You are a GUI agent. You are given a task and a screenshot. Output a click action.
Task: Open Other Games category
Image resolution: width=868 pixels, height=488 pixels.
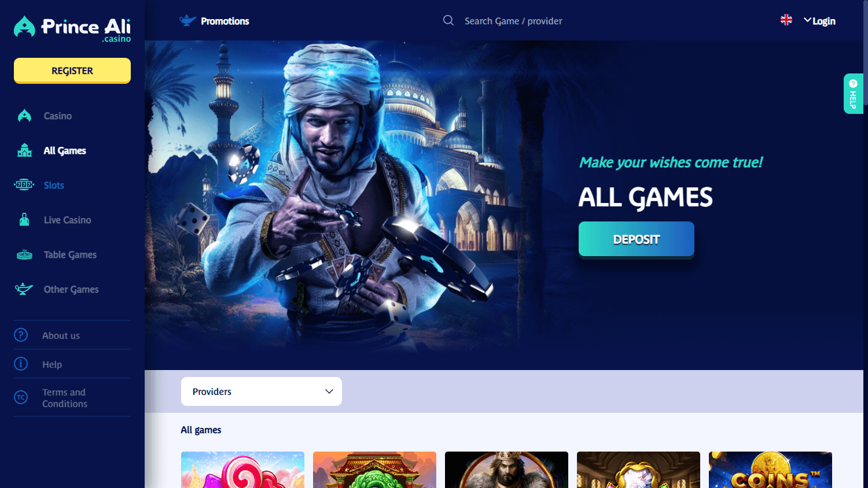pyautogui.click(x=71, y=289)
